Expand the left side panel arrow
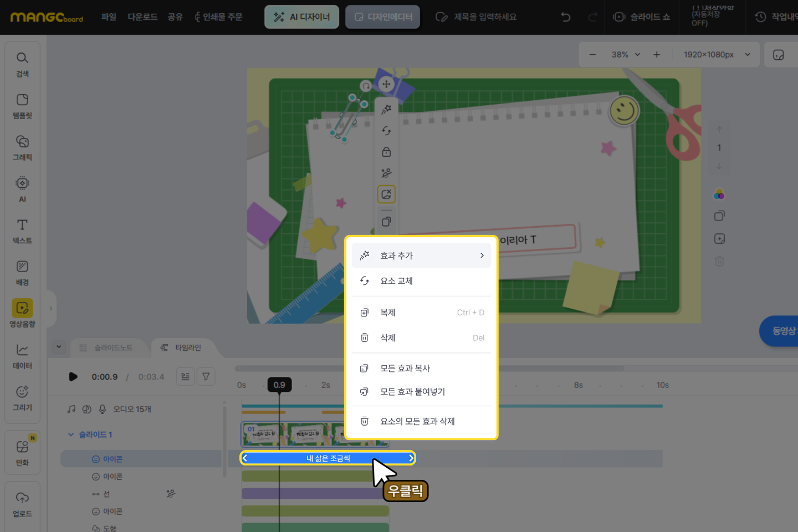The width and height of the screenshot is (798, 532). pos(51,308)
